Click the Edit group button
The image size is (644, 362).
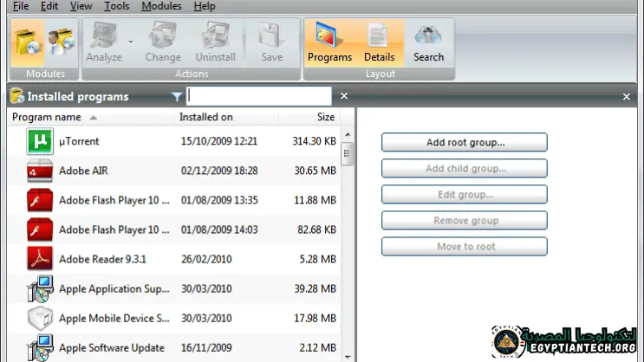[x=465, y=195]
